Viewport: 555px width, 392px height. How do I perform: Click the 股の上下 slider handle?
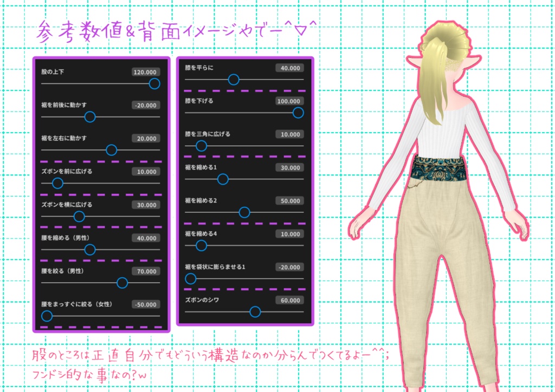click(x=154, y=84)
